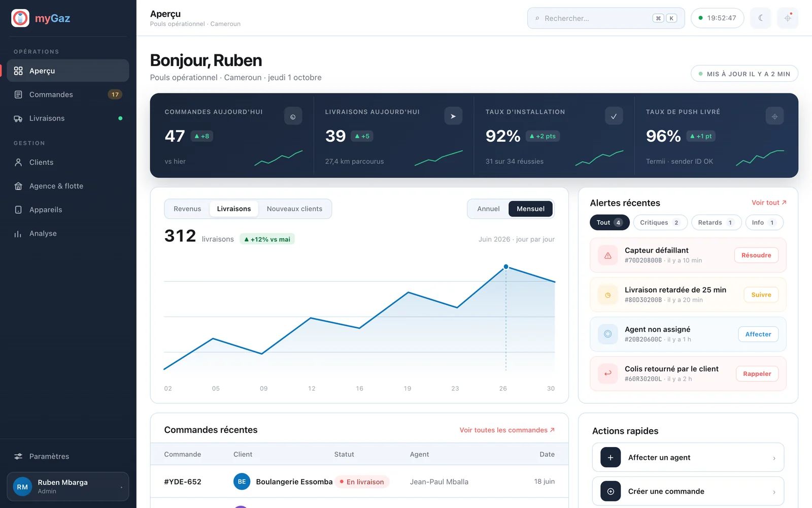Expand the 'Créer une commande' quick action chevron
Screen dimensions: 812x508
[774, 491]
